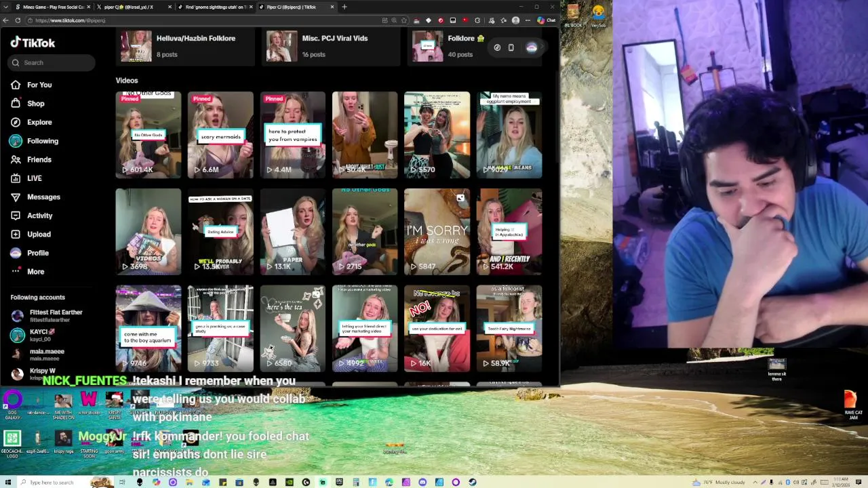Open the Upload page
This screenshot has height=488, width=868.
31,234
